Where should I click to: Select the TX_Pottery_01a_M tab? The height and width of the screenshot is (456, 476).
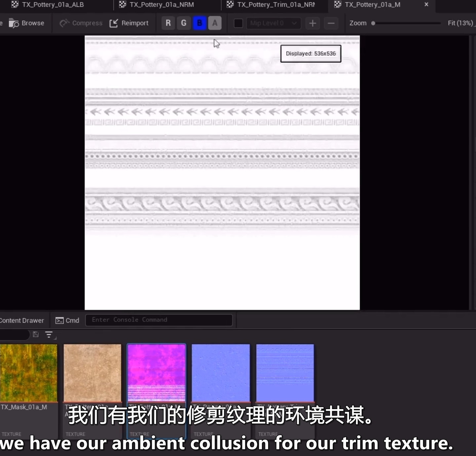[x=372, y=5]
